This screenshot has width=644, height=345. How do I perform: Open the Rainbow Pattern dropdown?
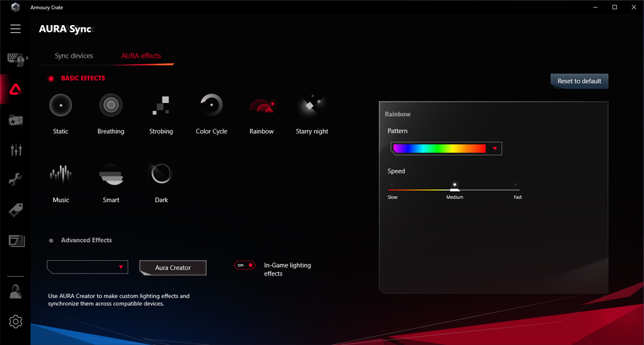pyautogui.click(x=495, y=149)
